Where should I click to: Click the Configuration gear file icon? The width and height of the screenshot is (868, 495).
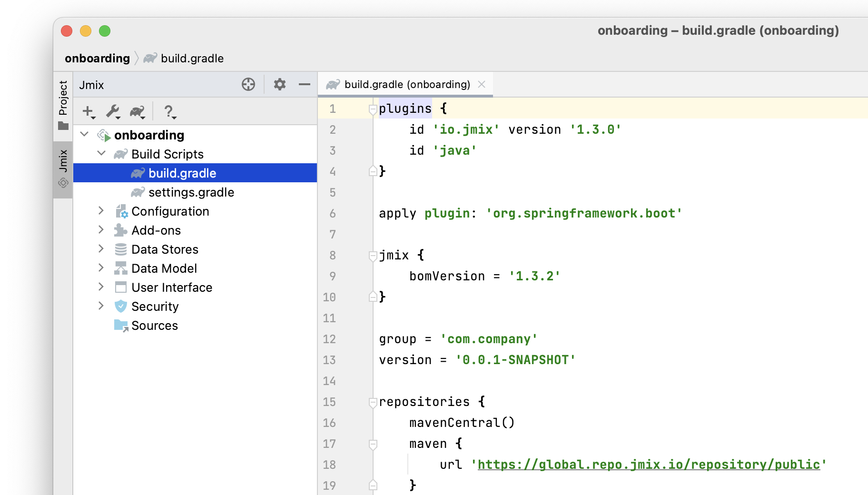tap(121, 211)
